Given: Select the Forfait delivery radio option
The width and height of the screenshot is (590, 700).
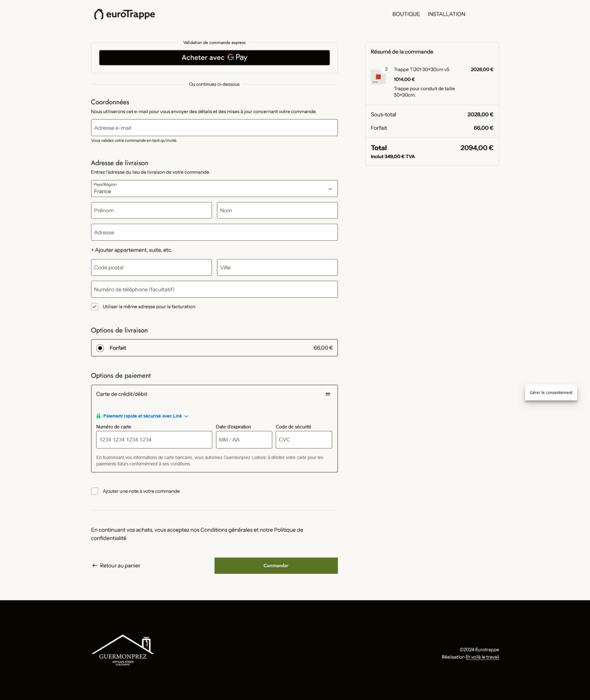Looking at the screenshot, I should 100,348.
